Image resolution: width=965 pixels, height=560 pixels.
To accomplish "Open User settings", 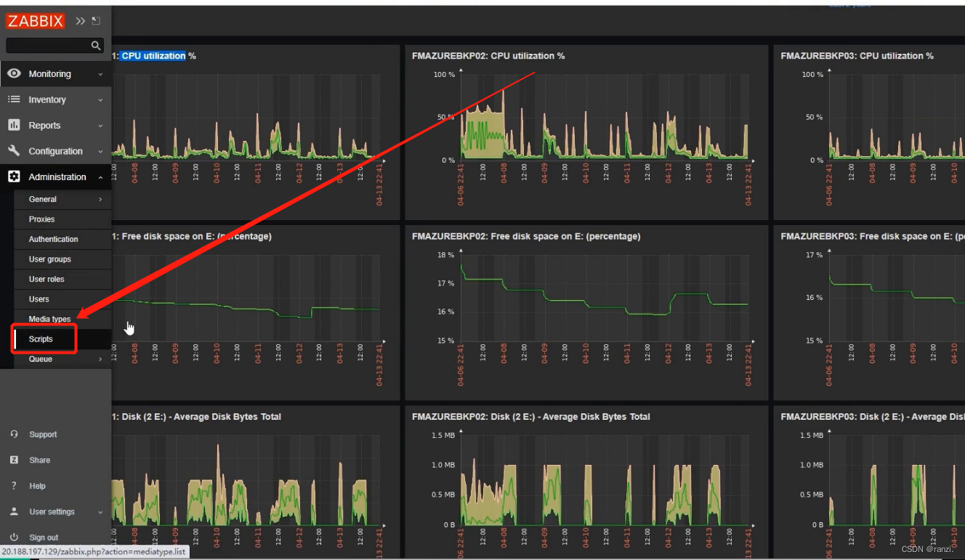I will tap(52, 511).
